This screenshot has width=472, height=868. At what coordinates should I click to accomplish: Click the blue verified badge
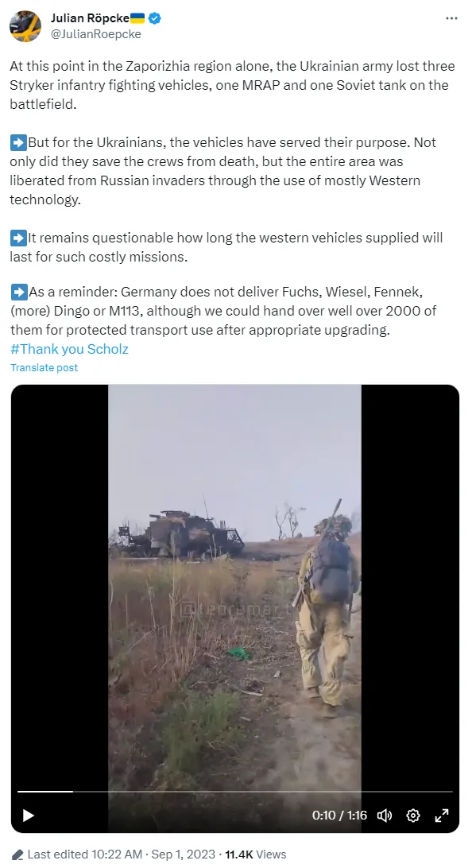(x=155, y=18)
